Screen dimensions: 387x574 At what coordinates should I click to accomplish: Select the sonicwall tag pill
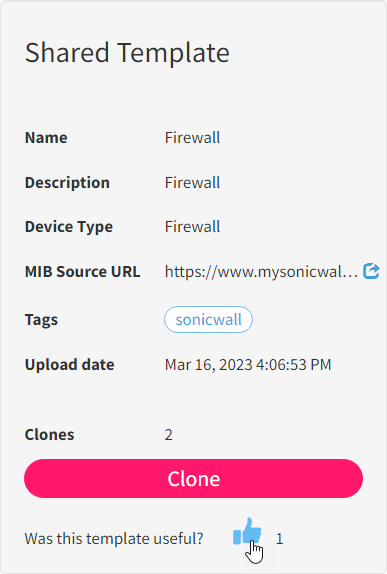208,320
